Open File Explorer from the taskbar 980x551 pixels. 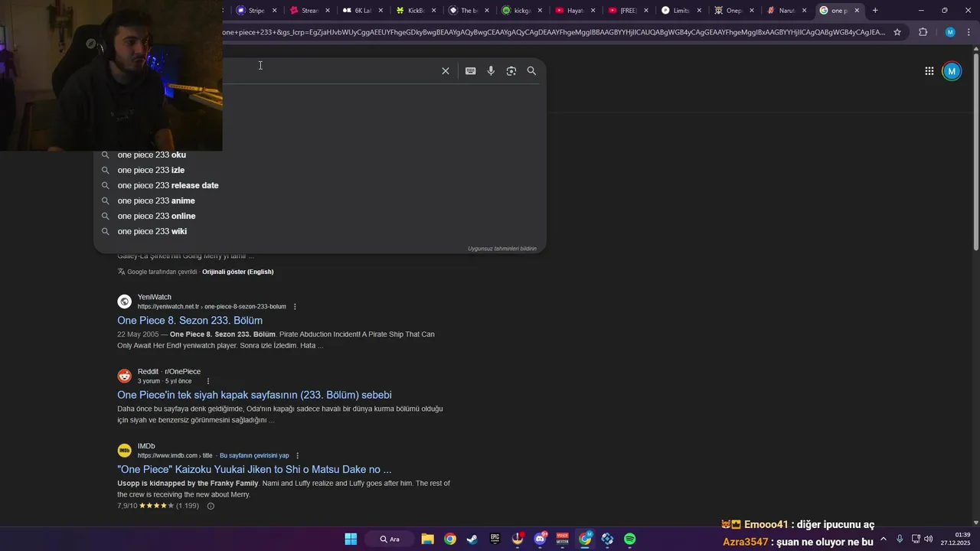[x=428, y=539]
